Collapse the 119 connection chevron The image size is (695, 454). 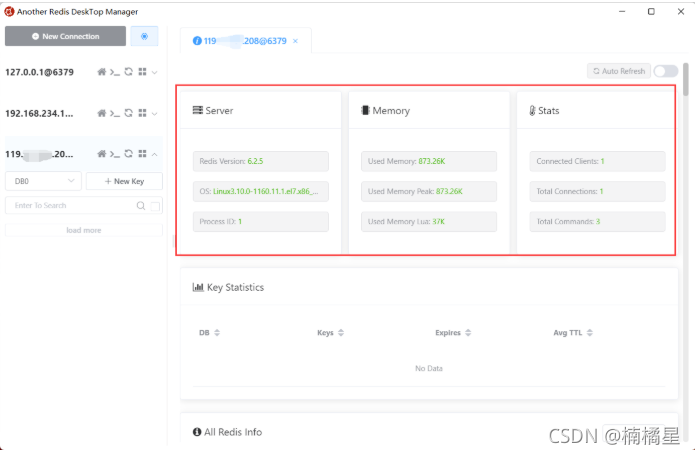pos(154,154)
